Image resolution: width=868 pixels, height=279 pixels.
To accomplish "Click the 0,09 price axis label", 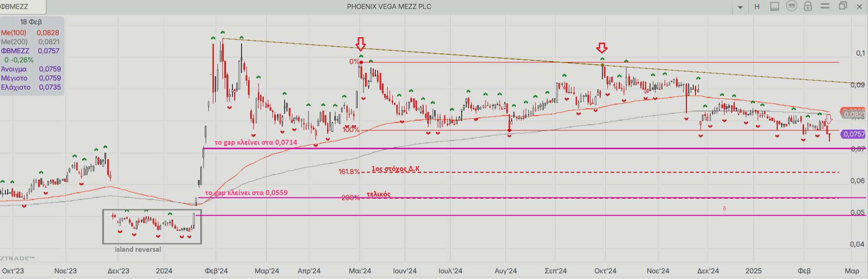I will [858, 85].
